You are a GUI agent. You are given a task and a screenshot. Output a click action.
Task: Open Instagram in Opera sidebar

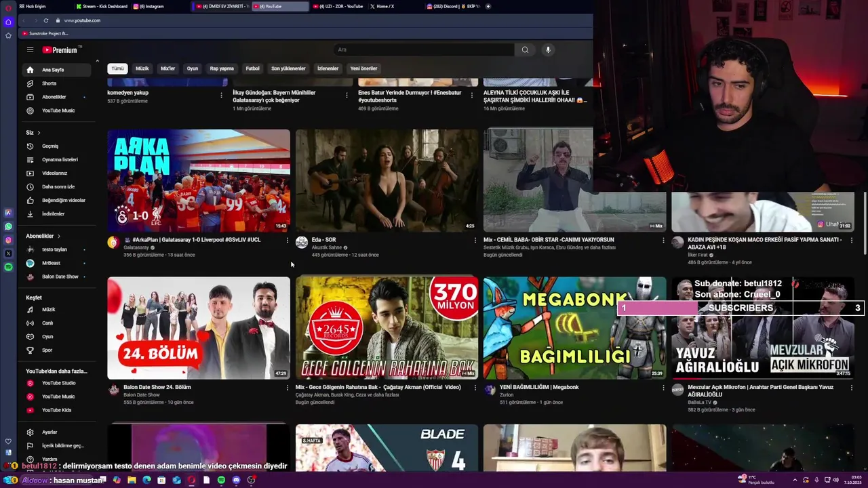click(x=8, y=240)
